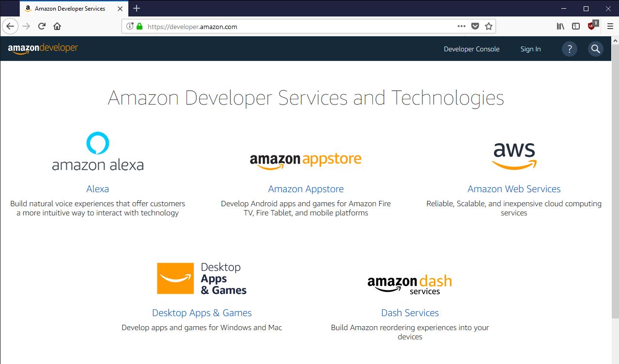619x364 pixels.
Task: Show the Firefox Library icon
Action: (560, 27)
